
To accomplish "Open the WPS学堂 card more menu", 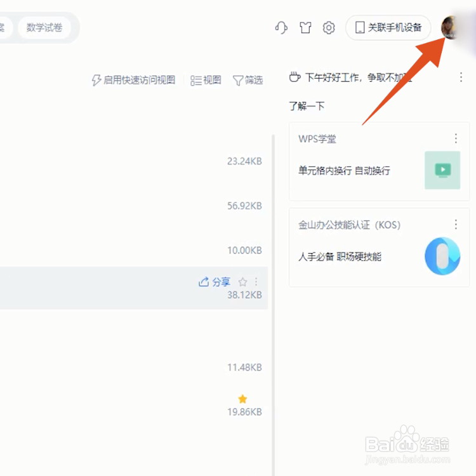I will (456, 138).
